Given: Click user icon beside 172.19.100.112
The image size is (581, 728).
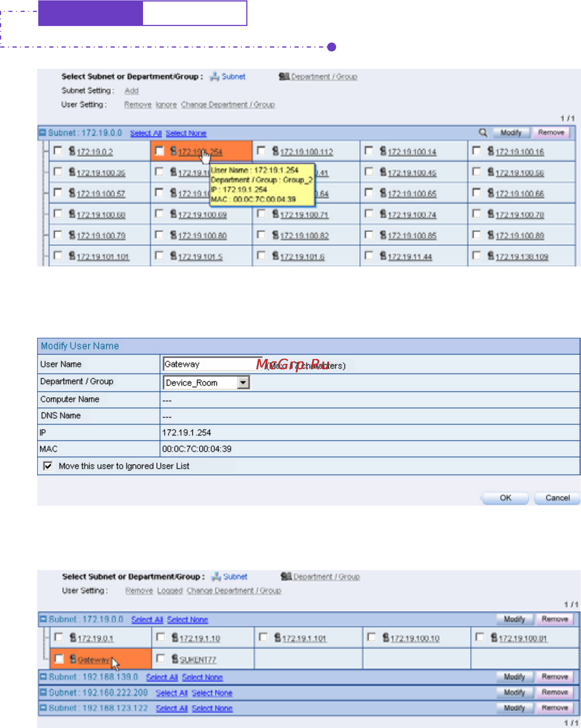Looking at the screenshot, I should pos(275,151).
